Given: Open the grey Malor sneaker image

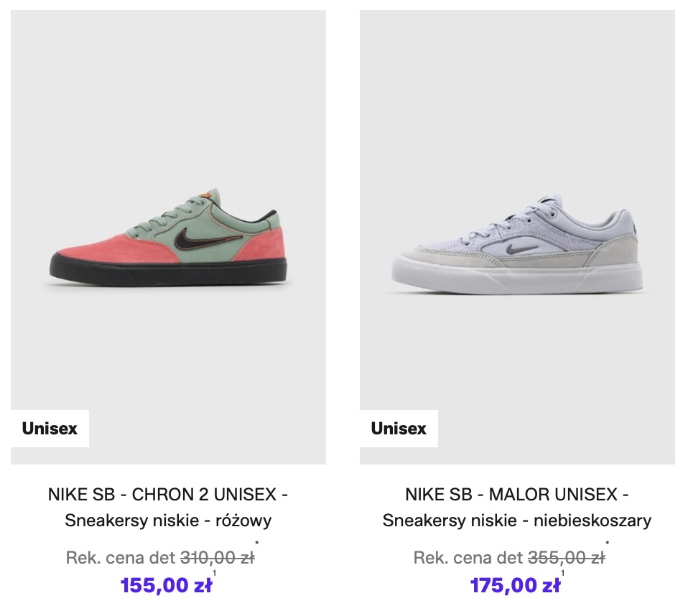Looking at the screenshot, I should point(517,238).
